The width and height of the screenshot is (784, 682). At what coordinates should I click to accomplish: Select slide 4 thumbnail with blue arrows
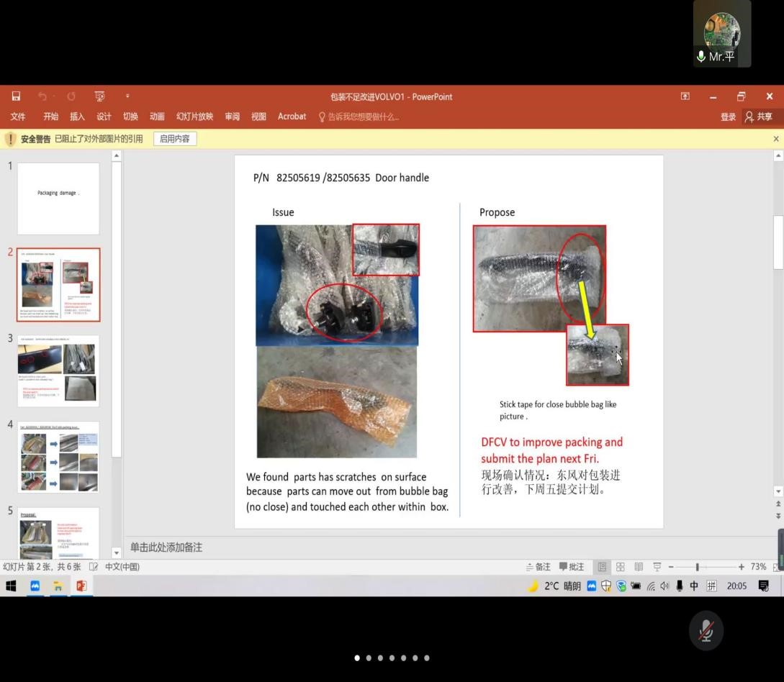point(58,457)
